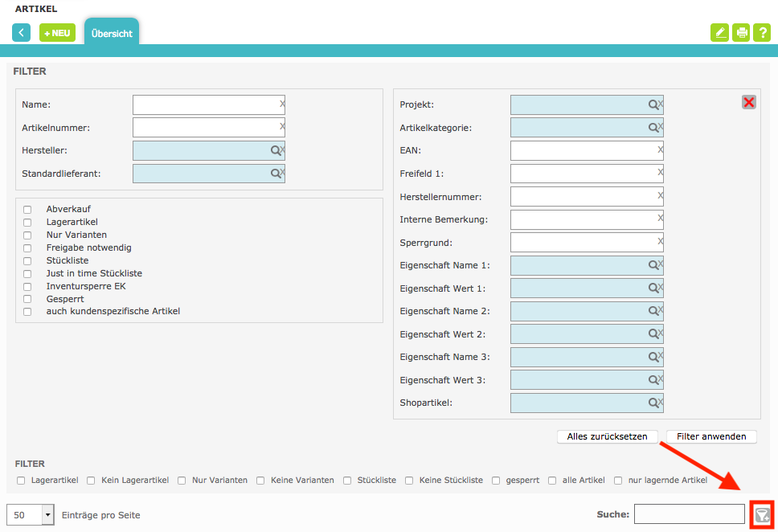Viewport: 778px width, 532px height.
Task: Open the entries per page dropdown
Action: (47, 515)
